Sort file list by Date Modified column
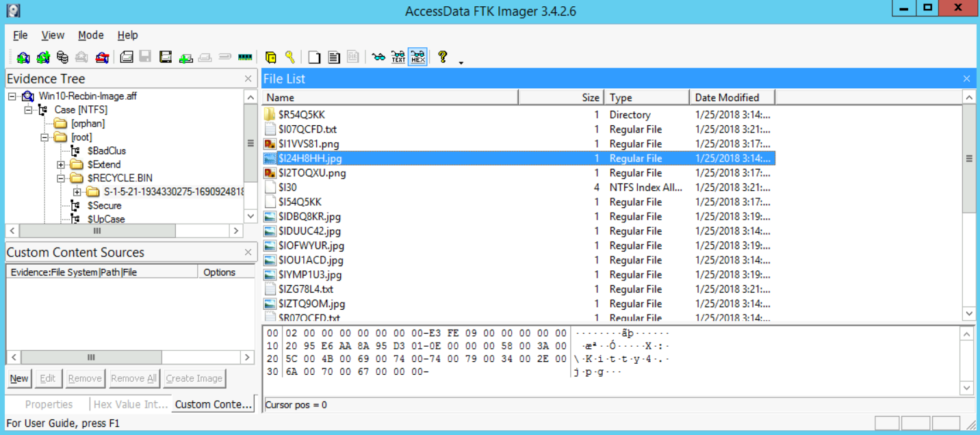Screen dimensions: 980x435 727,97
